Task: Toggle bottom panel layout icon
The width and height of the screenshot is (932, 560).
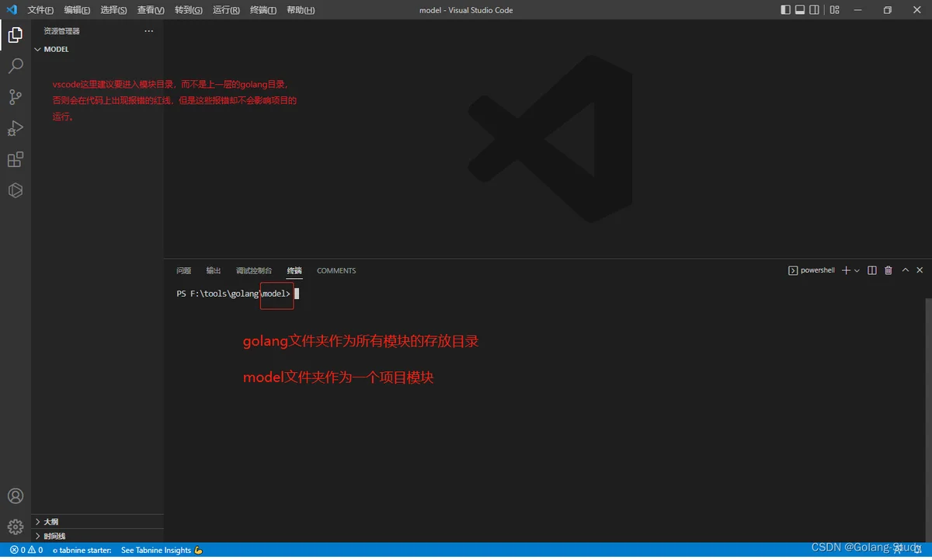Action: coord(800,10)
